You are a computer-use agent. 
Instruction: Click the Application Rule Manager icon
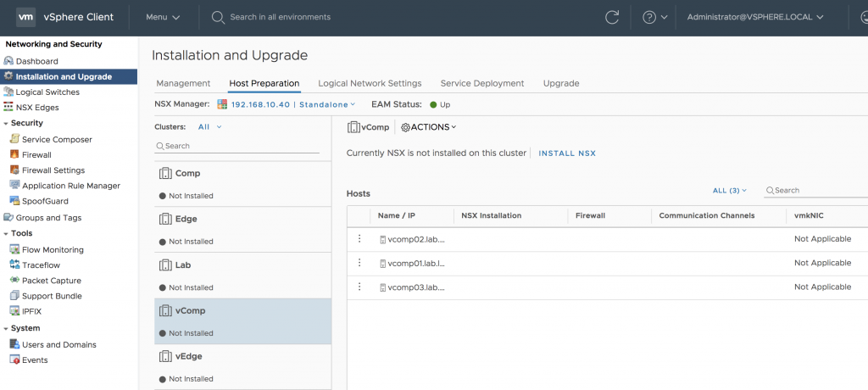[x=15, y=186]
